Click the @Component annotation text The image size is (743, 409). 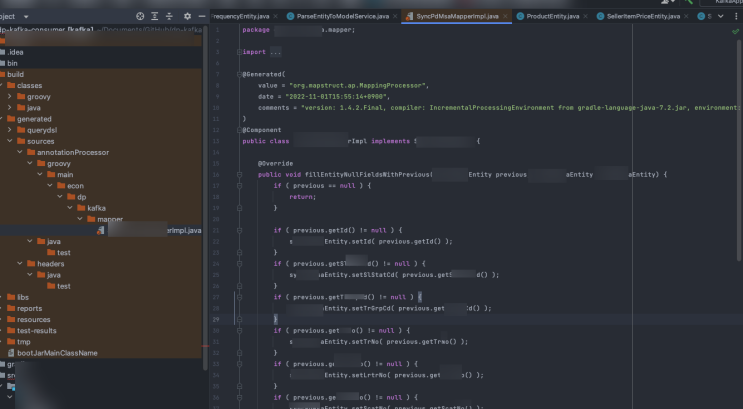tap(262, 130)
